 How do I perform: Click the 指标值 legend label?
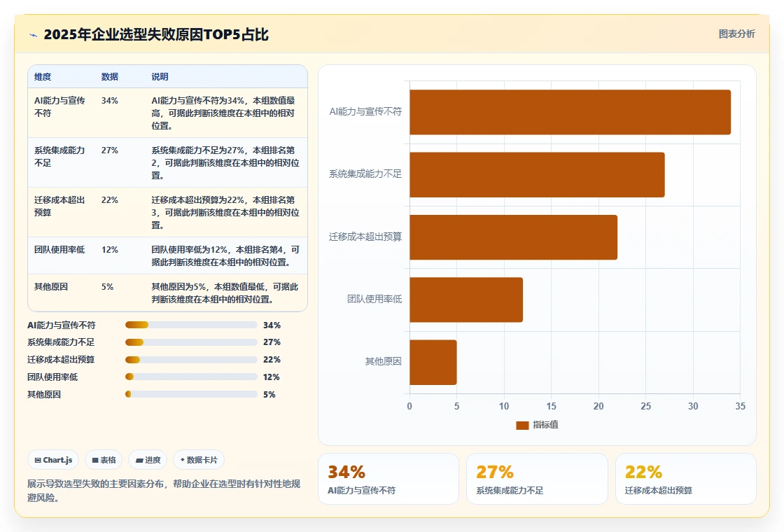(x=545, y=424)
